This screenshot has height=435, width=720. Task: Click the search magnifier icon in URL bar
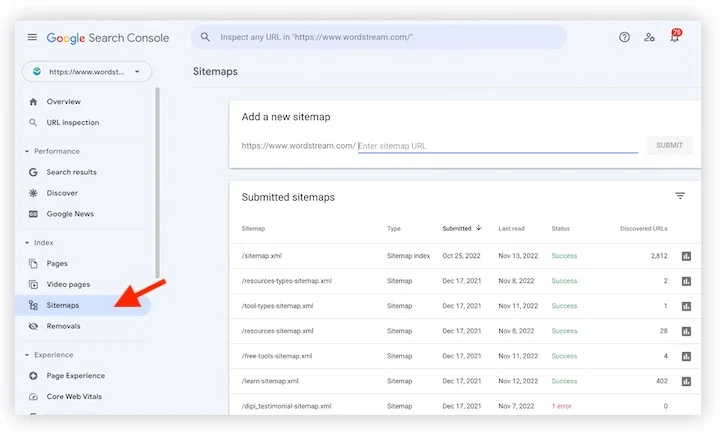(x=205, y=37)
